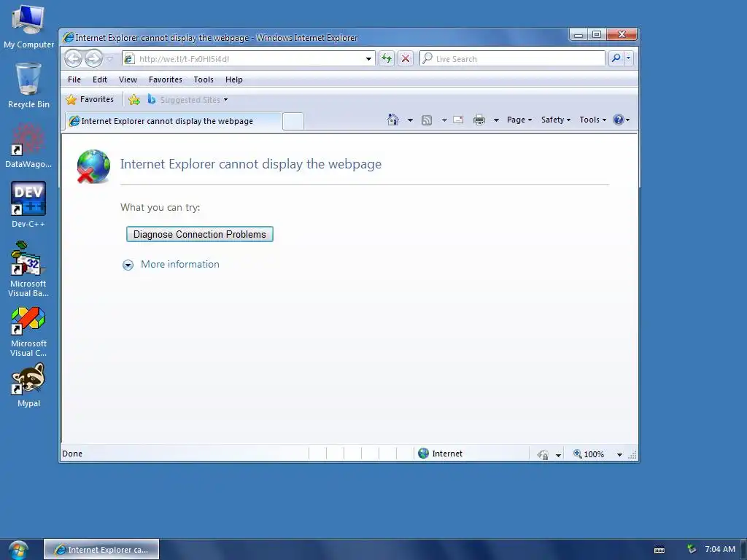Image resolution: width=747 pixels, height=560 pixels.
Task: Open search provider options dropdown
Action: coord(628,58)
